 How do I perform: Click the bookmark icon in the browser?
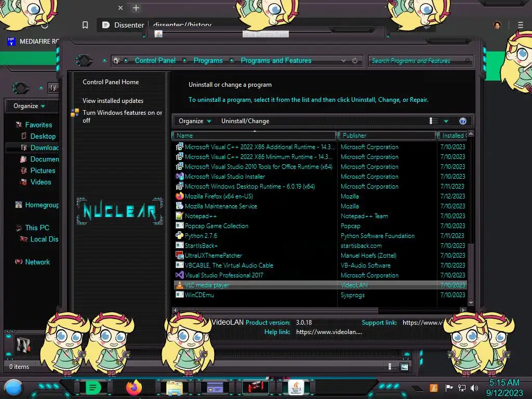(x=85, y=25)
